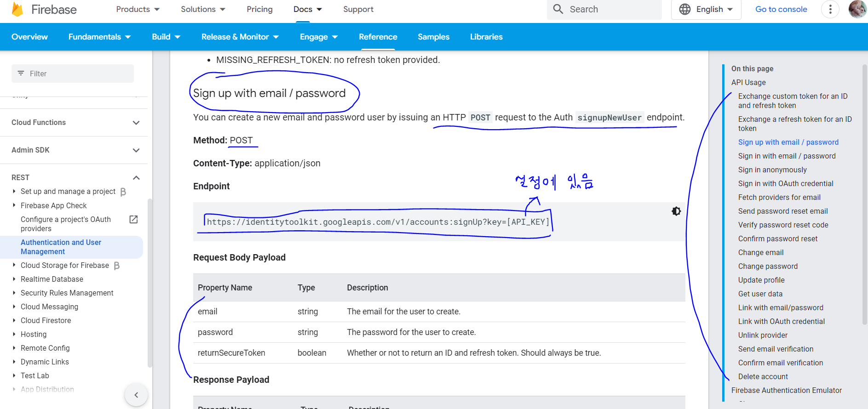The width and height of the screenshot is (868, 409).
Task: Jump to Delete account section
Action: (763, 376)
